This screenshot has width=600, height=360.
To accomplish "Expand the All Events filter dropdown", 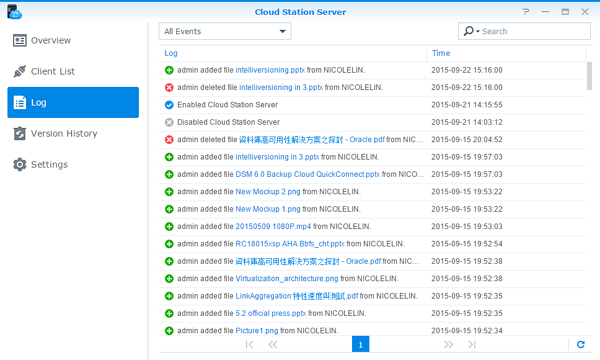I will [225, 31].
